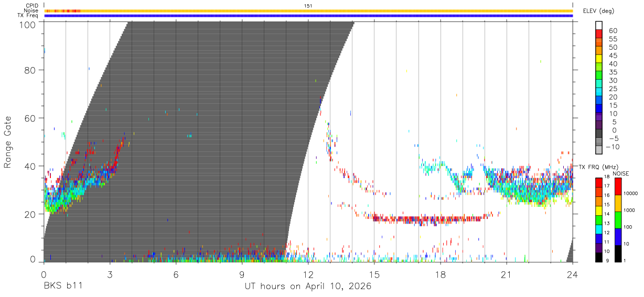Click the 80 tick on Range Gate axis
644x297 pixels.
click(x=30, y=70)
